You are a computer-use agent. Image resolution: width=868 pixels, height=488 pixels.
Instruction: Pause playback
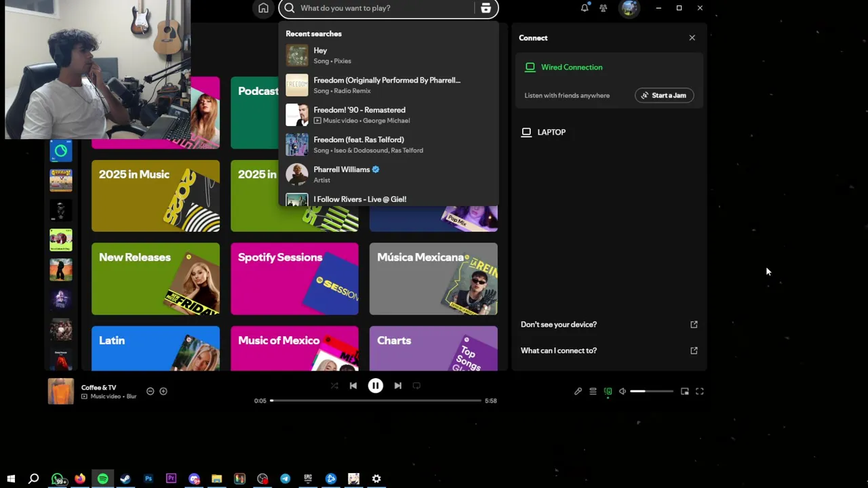375,386
